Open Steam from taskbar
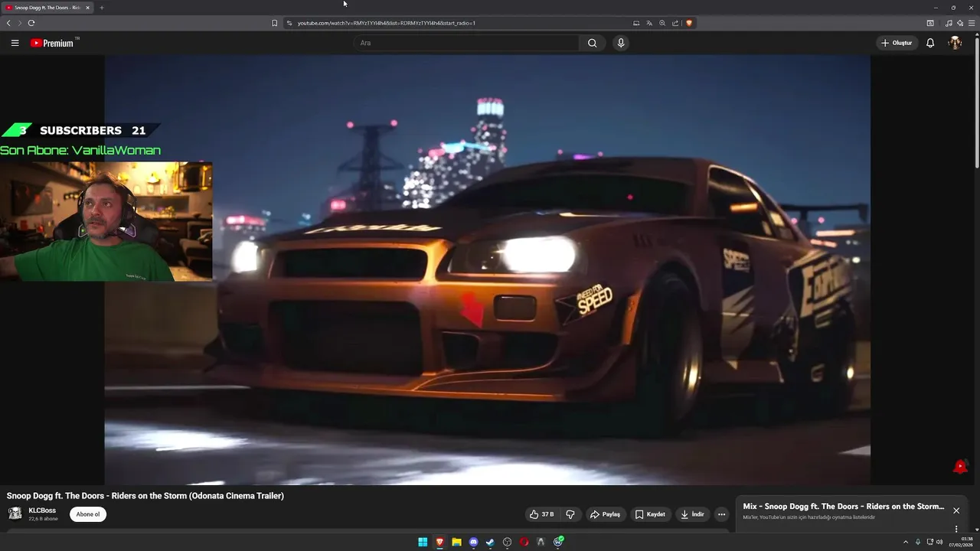Image resolution: width=980 pixels, height=551 pixels. point(490,542)
